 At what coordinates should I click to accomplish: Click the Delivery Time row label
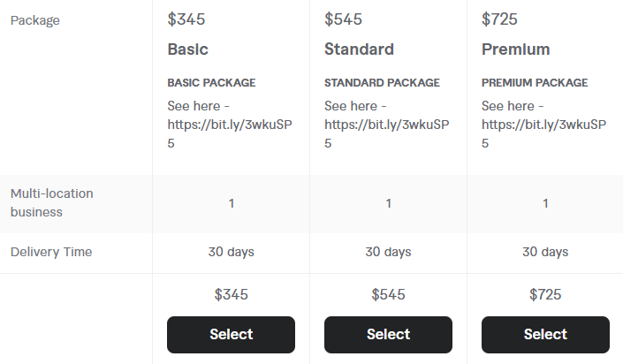point(51,252)
